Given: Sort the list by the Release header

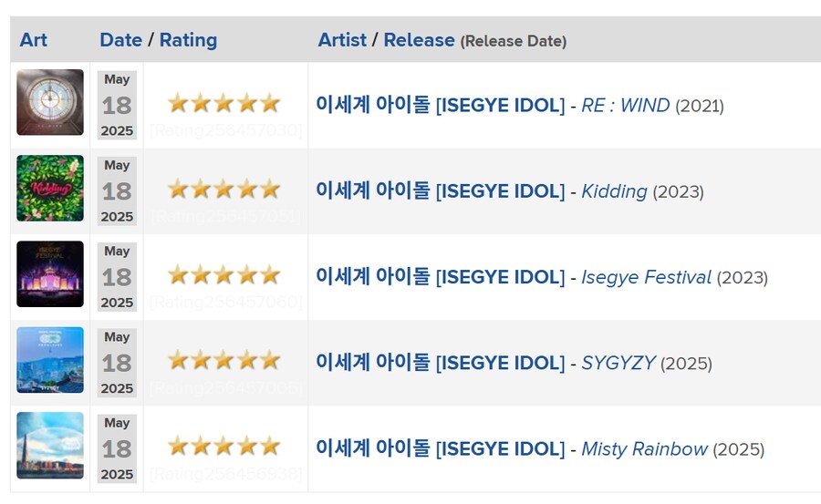Looking at the screenshot, I should (419, 40).
